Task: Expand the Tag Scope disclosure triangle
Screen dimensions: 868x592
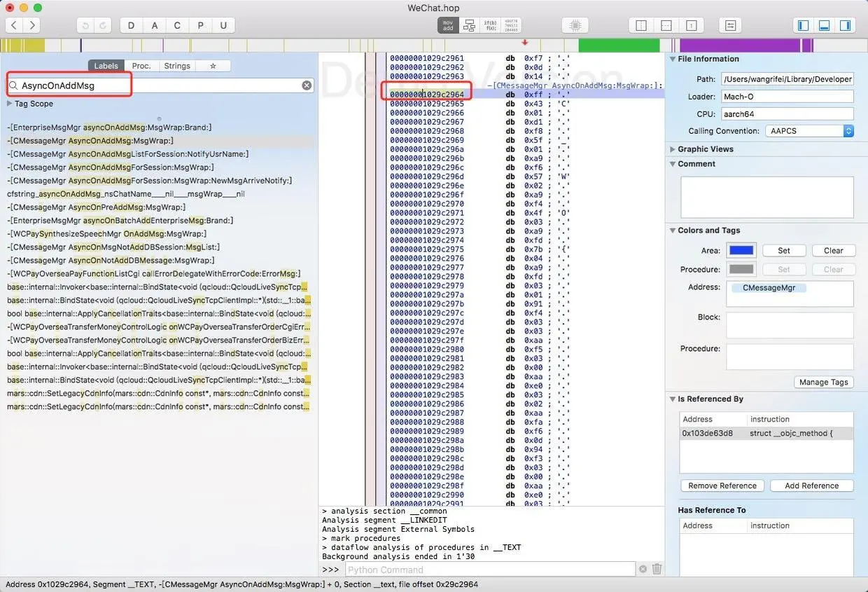Action: [10, 104]
